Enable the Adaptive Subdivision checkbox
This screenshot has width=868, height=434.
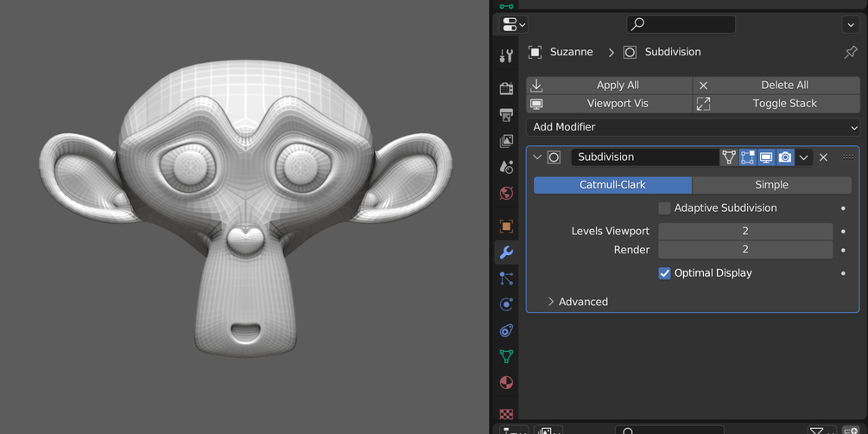(664, 208)
